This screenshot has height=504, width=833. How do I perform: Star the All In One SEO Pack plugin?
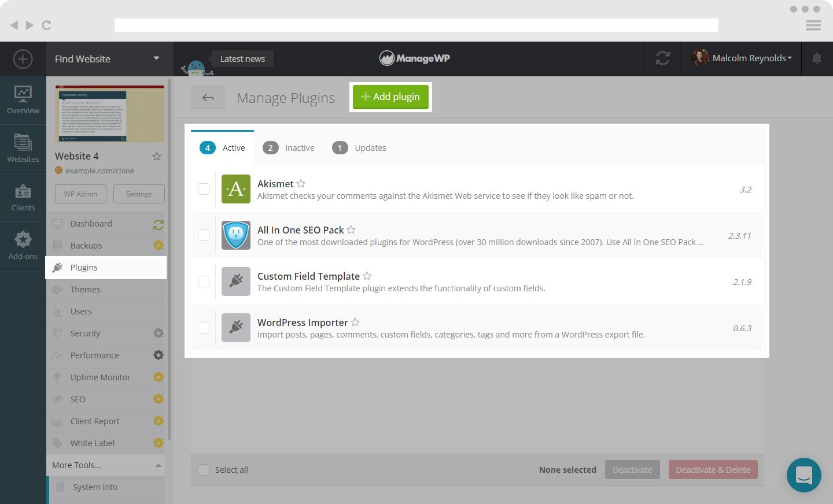click(x=351, y=229)
